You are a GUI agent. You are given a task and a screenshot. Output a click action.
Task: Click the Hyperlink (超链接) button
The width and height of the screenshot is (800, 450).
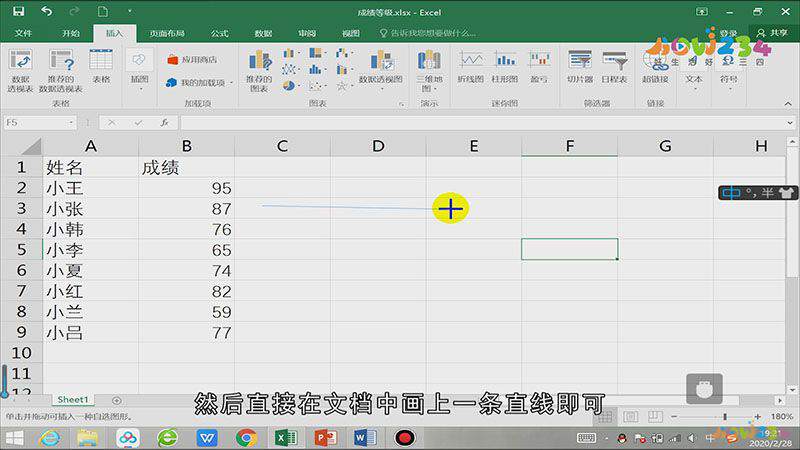click(x=655, y=66)
